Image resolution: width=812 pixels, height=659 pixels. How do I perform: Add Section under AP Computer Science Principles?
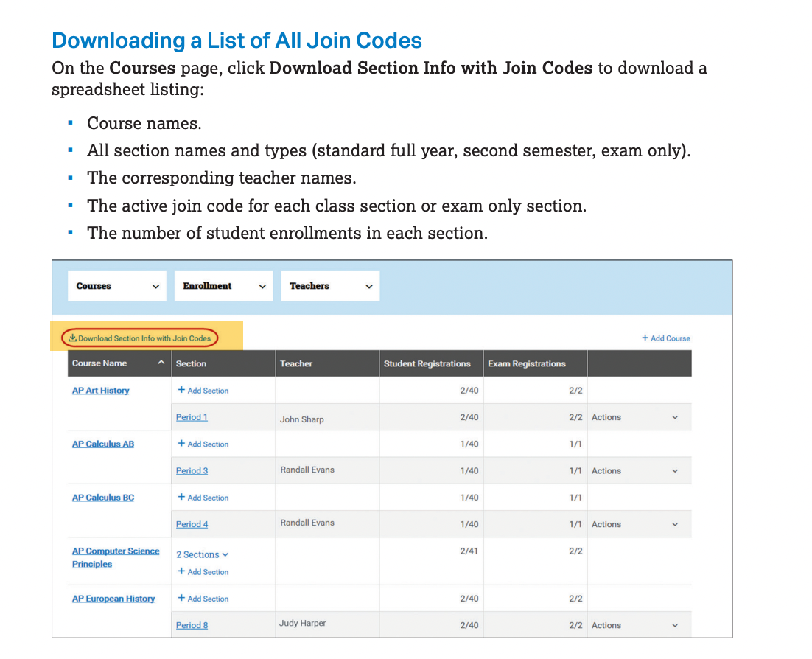point(203,572)
